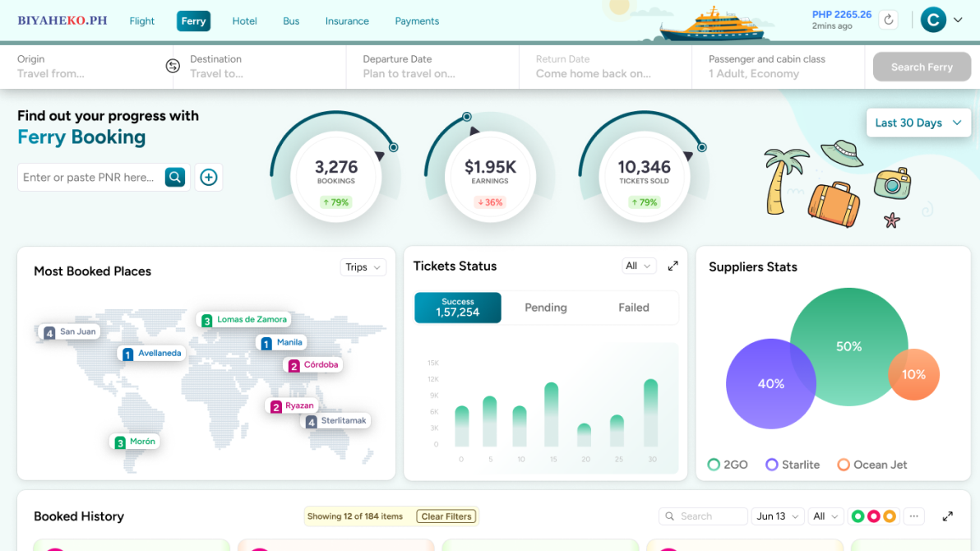980x551 pixels.
Task: Click the PNR search magnifier icon
Action: tap(175, 177)
